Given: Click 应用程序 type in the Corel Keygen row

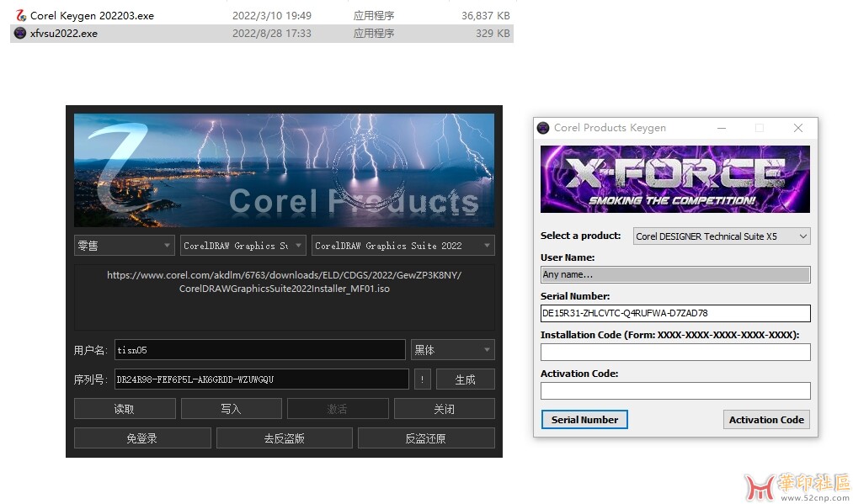Looking at the screenshot, I should [374, 16].
